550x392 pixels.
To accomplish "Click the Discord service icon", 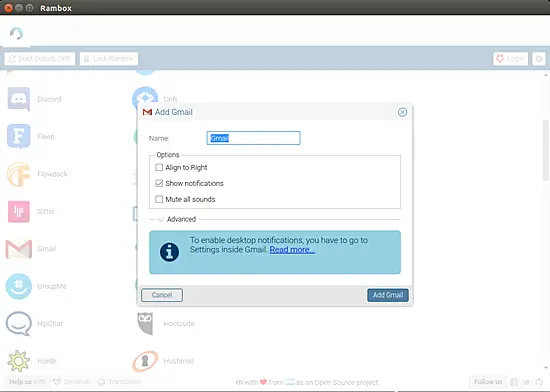I will click(x=19, y=99).
